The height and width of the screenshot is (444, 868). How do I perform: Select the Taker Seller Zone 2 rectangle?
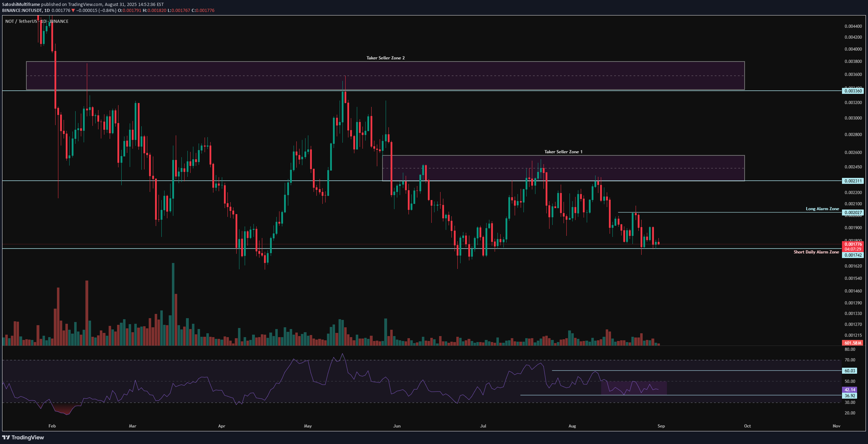[x=385, y=76]
